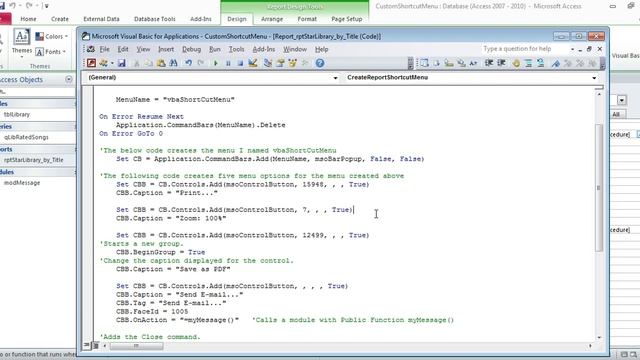Click the 'Type a question for help' box
The width and height of the screenshot is (640, 360).
click(525, 49)
